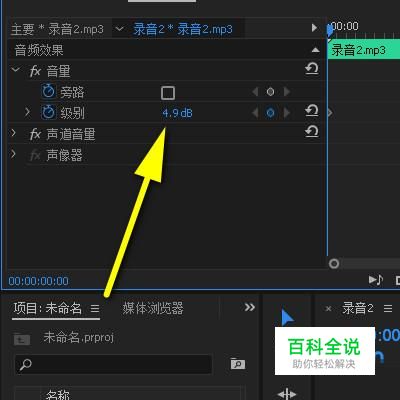400x400 pixels.
Task: Switch to the 项目: 未命名 tab
Action: pyautogui.click(x=48, y=308)
